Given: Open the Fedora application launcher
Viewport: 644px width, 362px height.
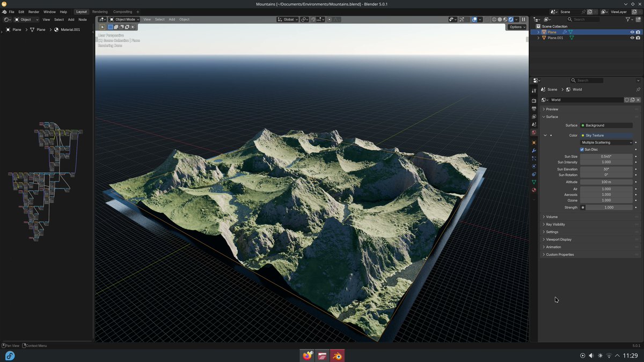Looking at the screenshot, I should (x=10, y=356).
